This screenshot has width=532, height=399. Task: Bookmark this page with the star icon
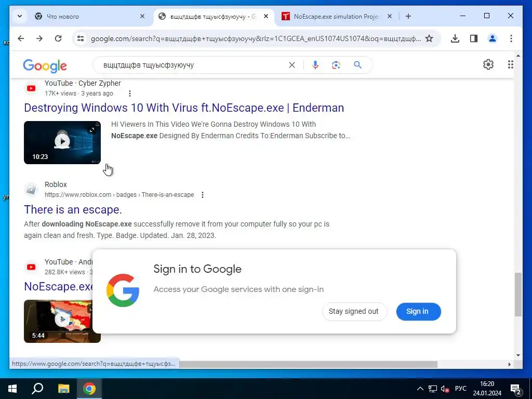click(x=429, y=38)
